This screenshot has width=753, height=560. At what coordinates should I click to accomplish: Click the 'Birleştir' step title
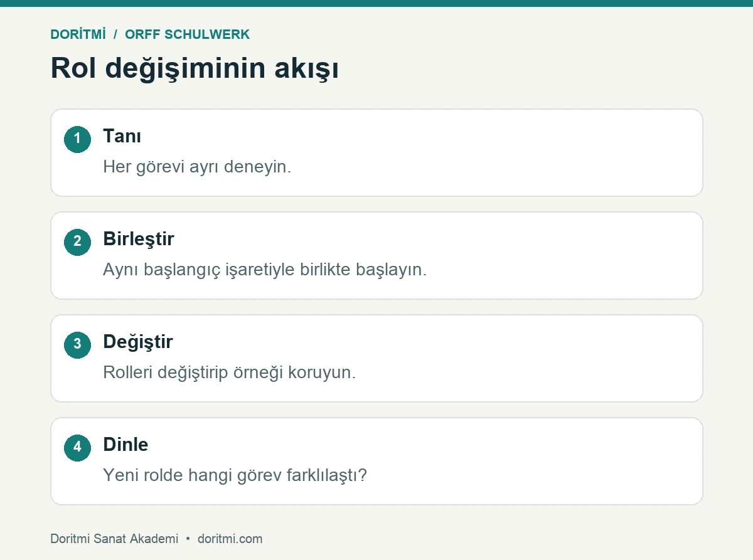139,239
